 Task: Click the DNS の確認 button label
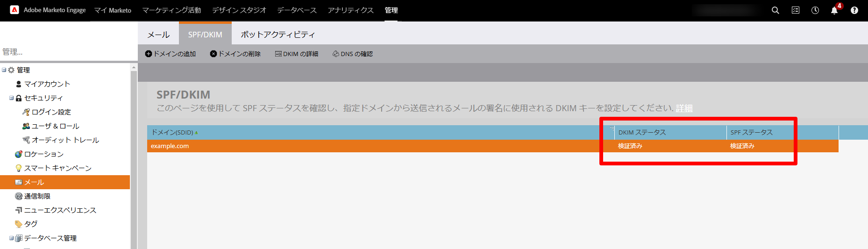[356, 54]
